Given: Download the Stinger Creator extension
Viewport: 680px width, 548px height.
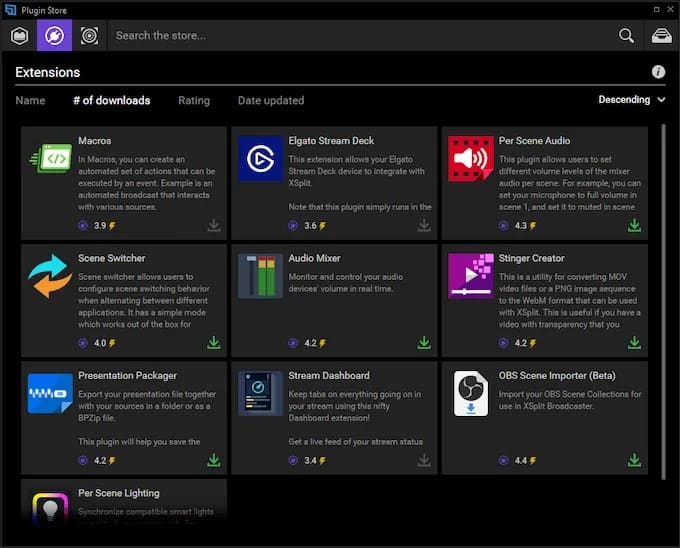Looking at the screenshot, I should [x=634, y=343].
